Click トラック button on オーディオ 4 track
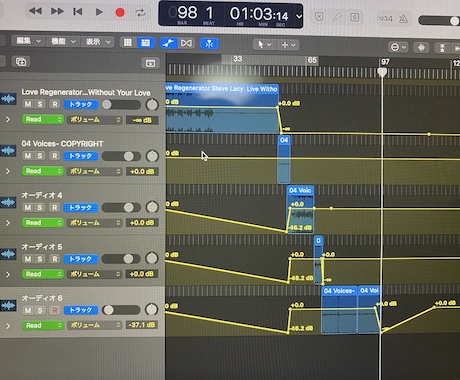This screenshot has width=460, height=380. coord(81,208)
